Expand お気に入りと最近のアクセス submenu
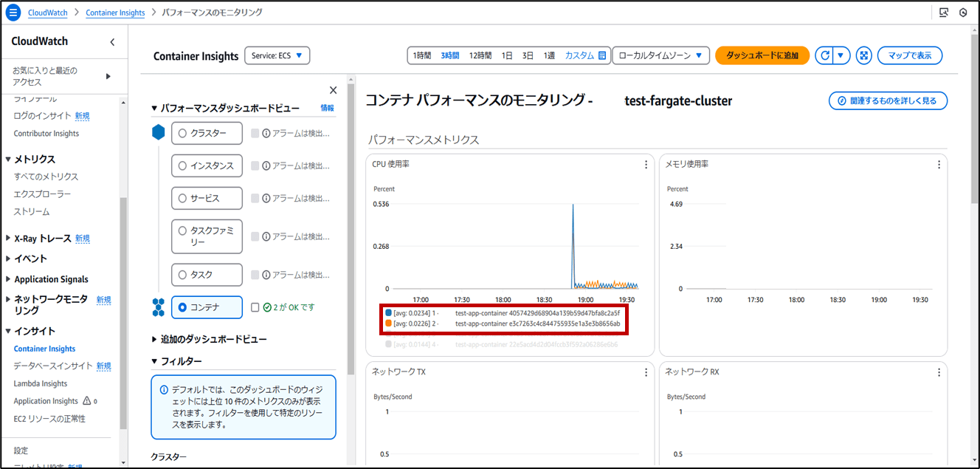The width and height of the screenshot is (980, 469). [108, 76]
